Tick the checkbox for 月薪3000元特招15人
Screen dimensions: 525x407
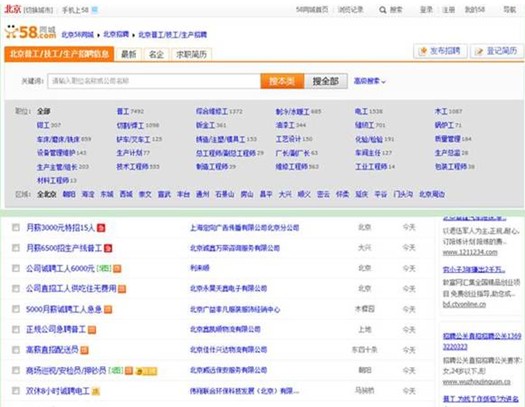(x=16, y=228)
